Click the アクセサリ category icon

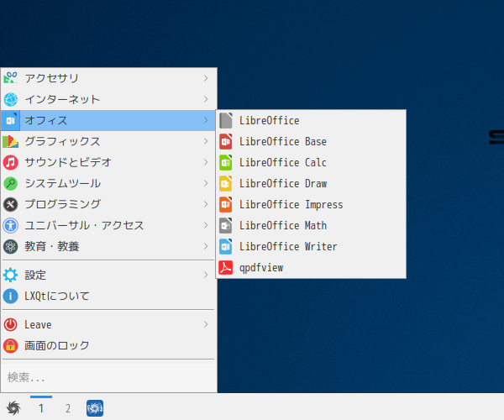point(10,78)
